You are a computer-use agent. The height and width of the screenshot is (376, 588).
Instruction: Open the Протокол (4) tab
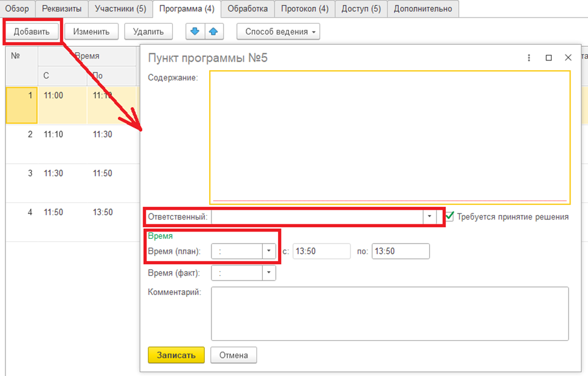305,8
